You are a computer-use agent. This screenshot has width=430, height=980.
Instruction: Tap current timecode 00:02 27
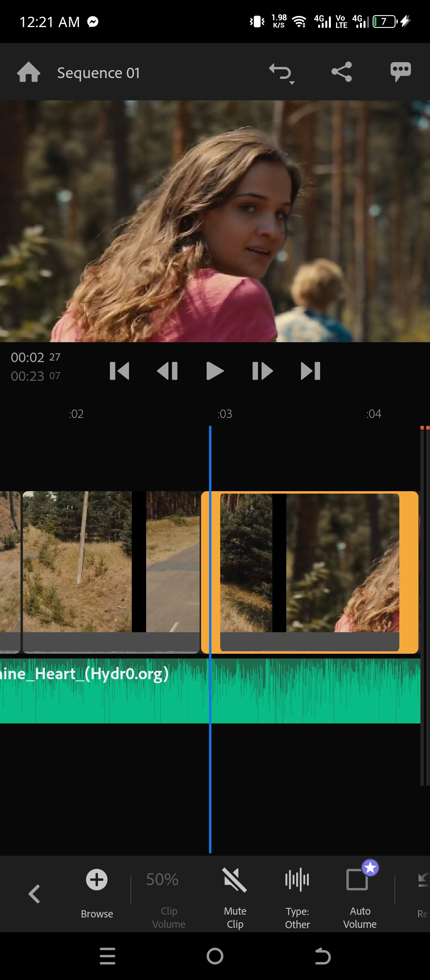35,357
